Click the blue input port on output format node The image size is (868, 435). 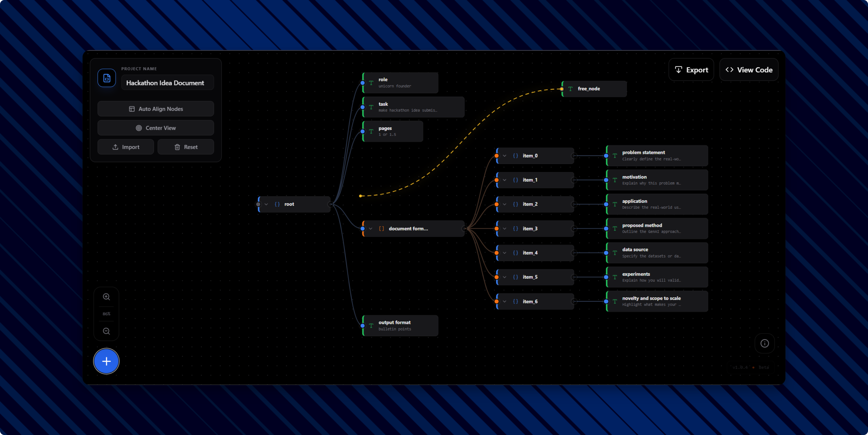(363, 326)
